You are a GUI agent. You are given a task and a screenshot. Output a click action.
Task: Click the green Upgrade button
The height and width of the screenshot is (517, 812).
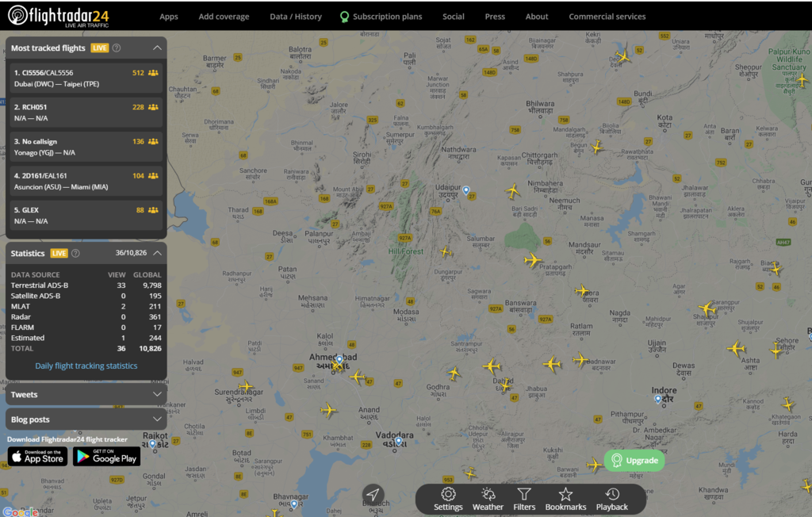tap(634, 460)
